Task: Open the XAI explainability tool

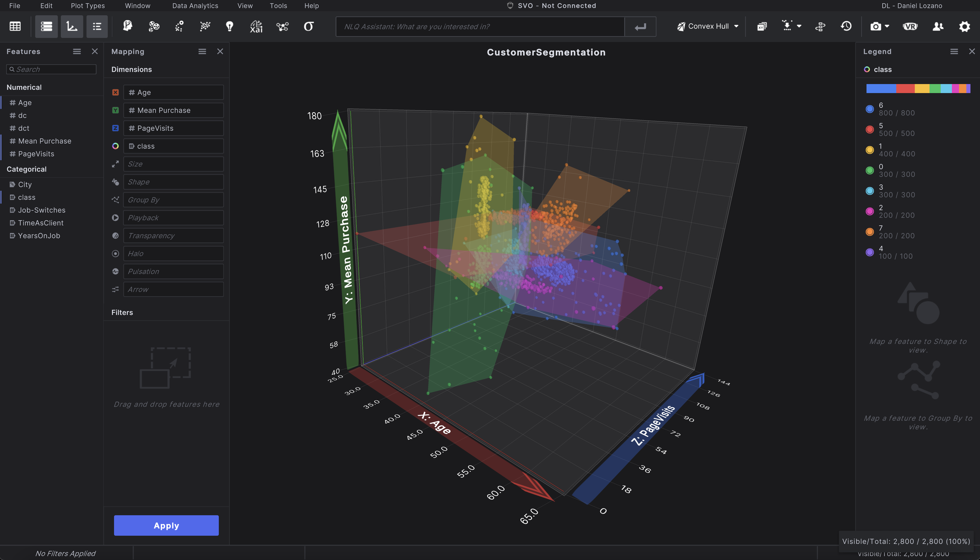Action: tap(255, 26)
